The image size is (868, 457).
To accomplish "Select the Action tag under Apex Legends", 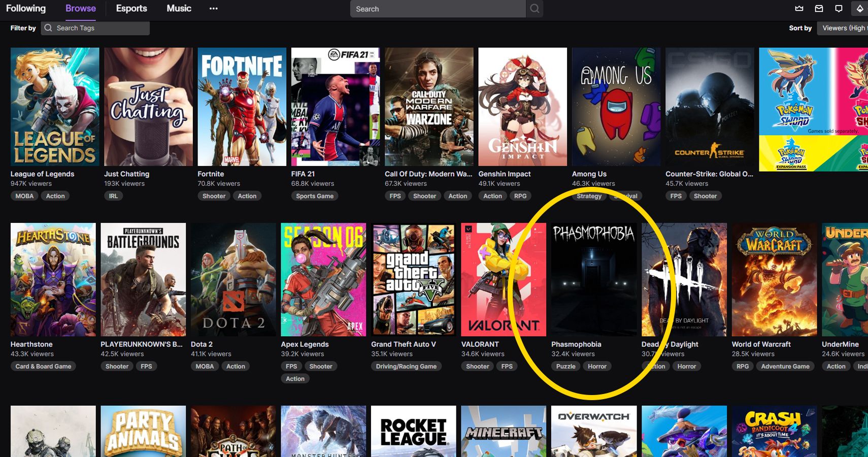I will point(295,379).
